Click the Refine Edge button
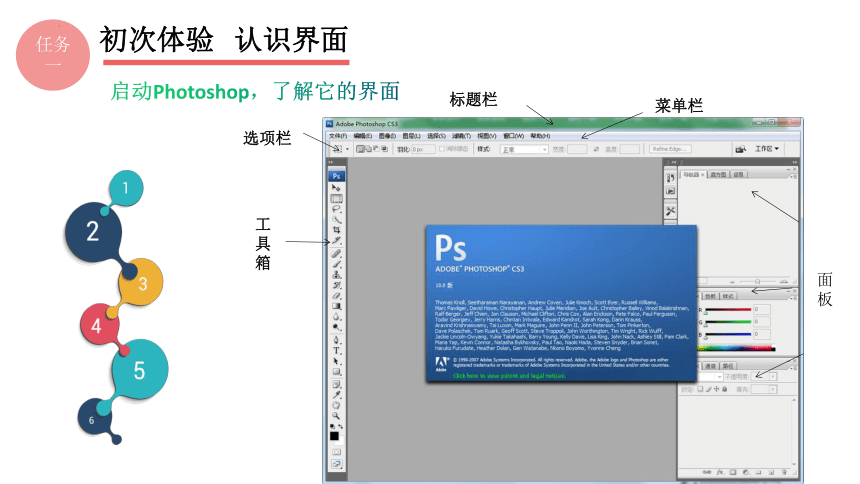860x484 pixels. pyautogui.click(x=670, y=149)
